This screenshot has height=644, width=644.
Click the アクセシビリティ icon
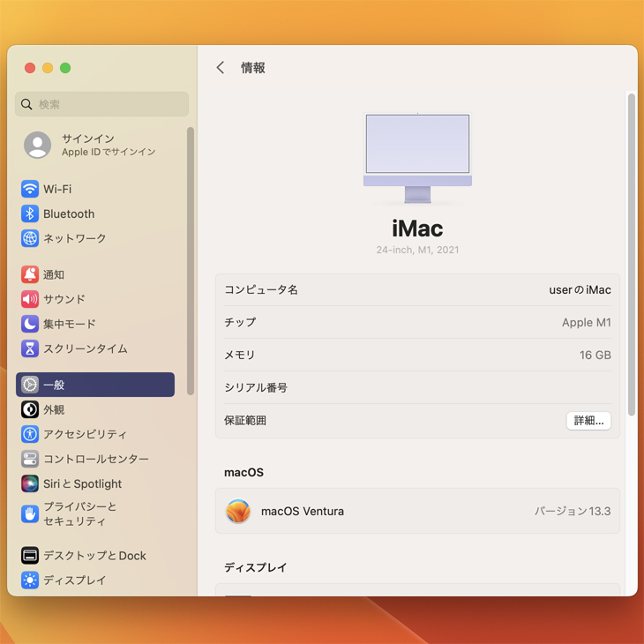(x=30, y=434)
